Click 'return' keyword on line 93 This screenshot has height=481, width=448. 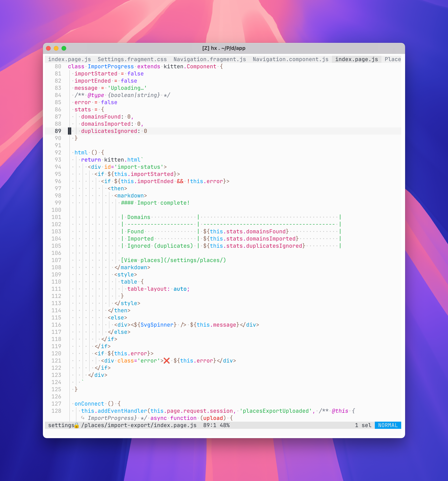(x=91, y=160)
